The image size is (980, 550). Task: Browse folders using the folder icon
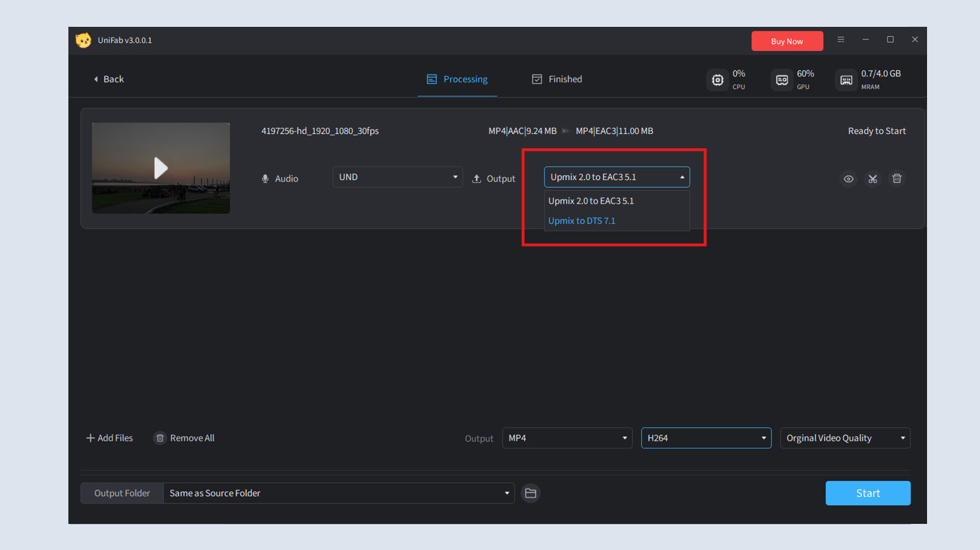point(530,493)
